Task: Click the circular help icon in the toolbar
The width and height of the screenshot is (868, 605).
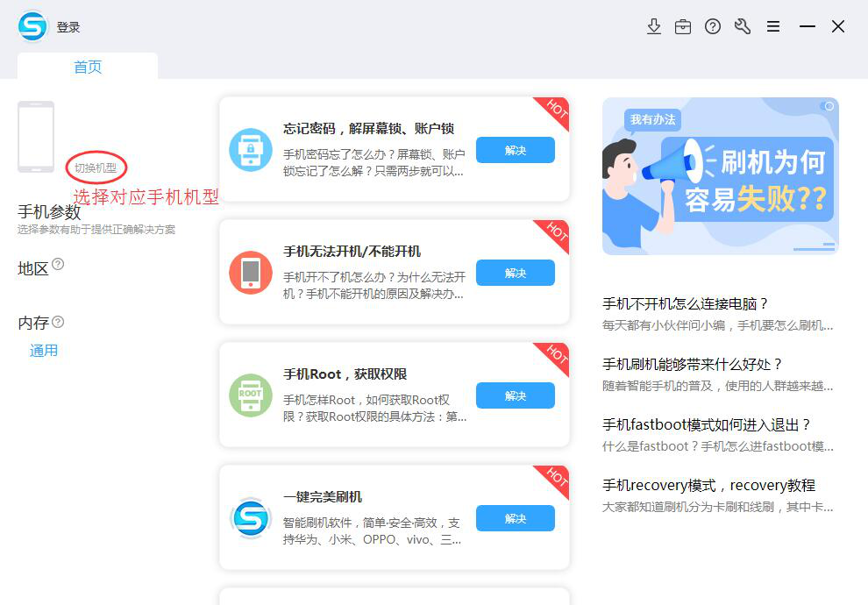Action: [713, 26]
